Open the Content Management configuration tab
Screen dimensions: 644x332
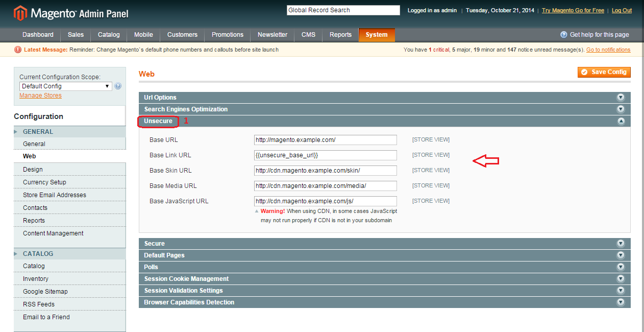click(69, 233)
